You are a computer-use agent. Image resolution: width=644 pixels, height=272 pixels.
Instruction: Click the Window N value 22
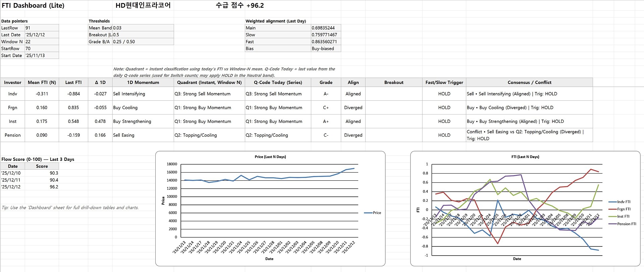[x=42, y=42]
